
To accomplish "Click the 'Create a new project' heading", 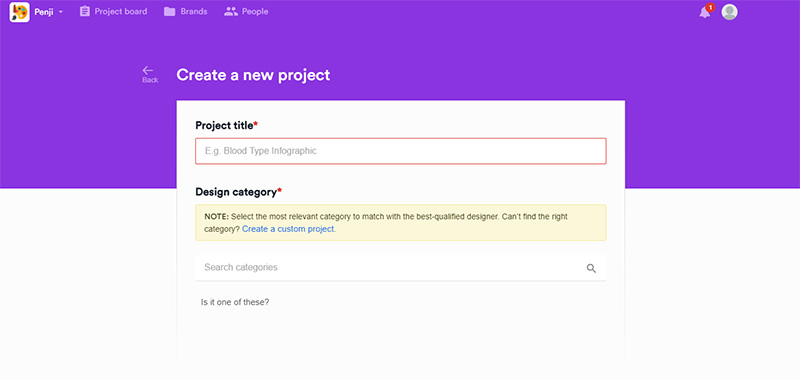I will (x=254, y=75).
